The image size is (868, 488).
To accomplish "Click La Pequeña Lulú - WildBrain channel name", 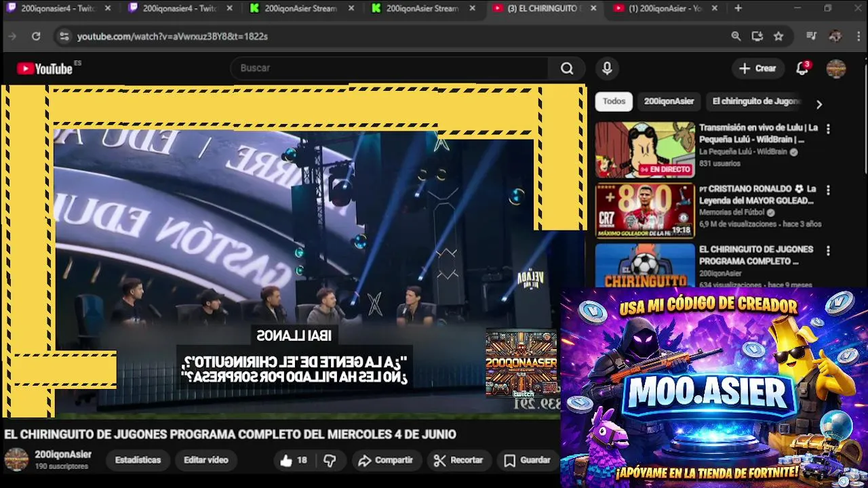I will tap(743, 152).
